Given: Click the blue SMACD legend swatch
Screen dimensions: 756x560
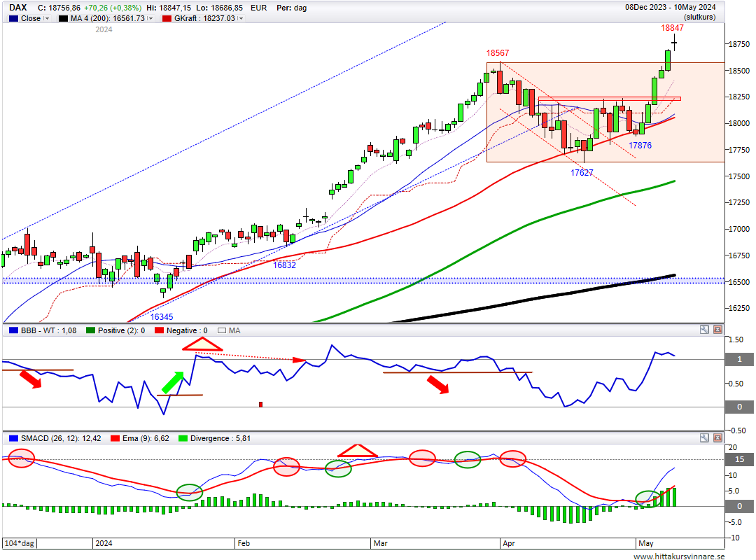Looking at the screenshot, I should pyautogui.click(x=13, y=438).
